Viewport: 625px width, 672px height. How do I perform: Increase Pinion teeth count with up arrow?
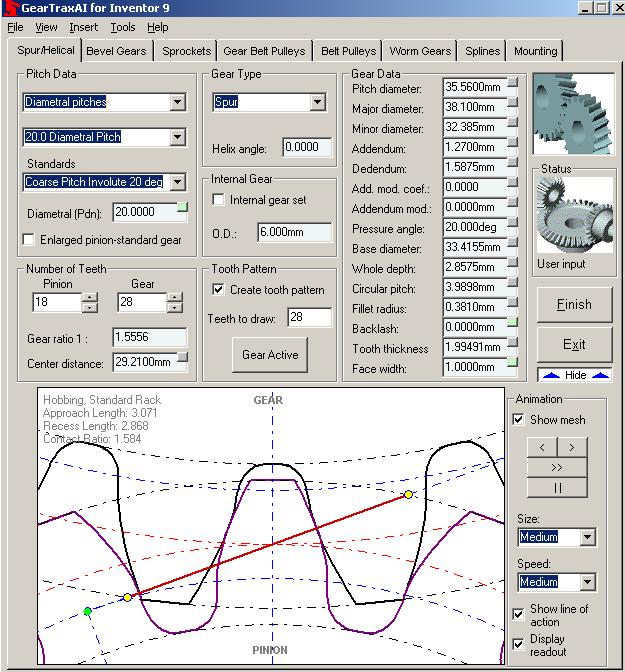[89, 297]
